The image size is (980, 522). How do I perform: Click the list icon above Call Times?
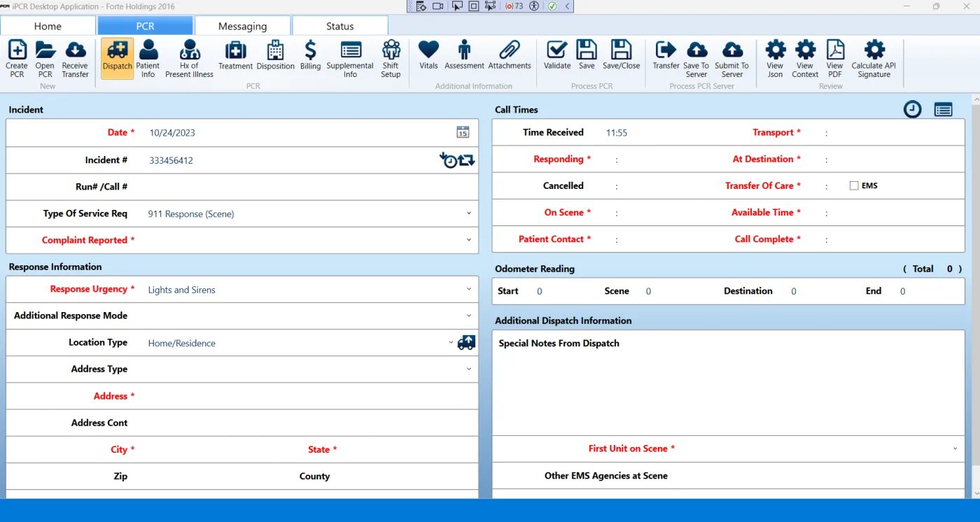(x=944, y=109)
